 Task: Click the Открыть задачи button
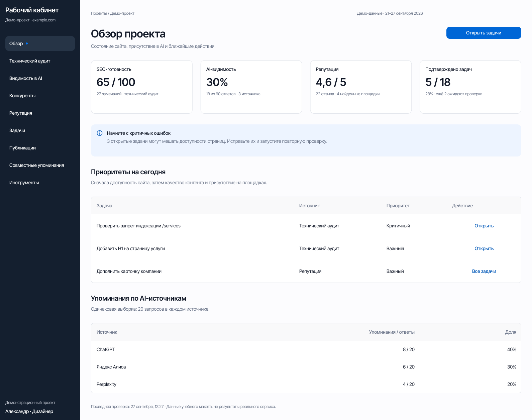[x=484, y=33]
